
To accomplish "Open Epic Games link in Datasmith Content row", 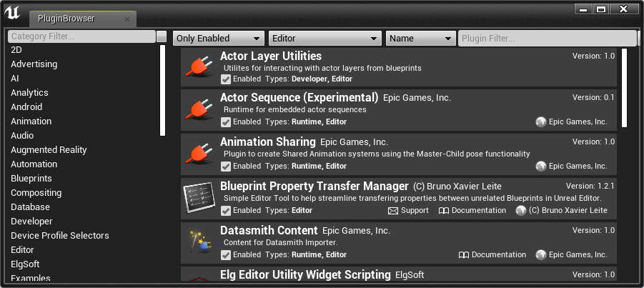I will 578,254.
